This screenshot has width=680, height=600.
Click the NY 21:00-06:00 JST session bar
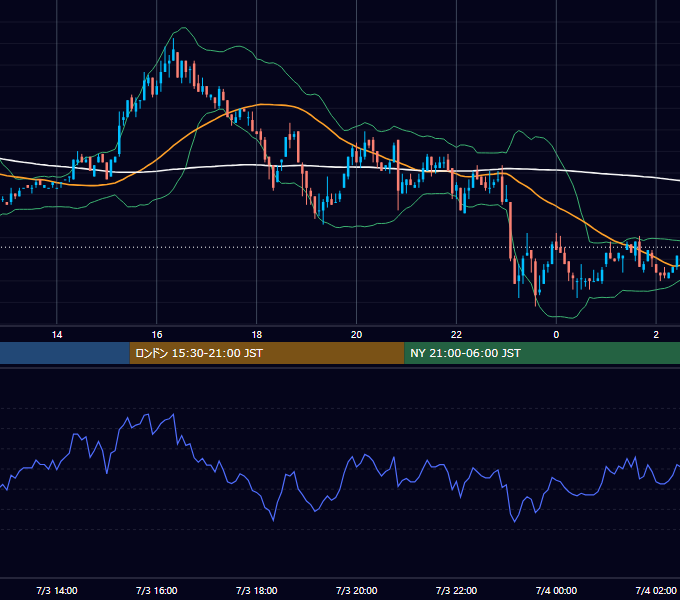pos(542,353)
